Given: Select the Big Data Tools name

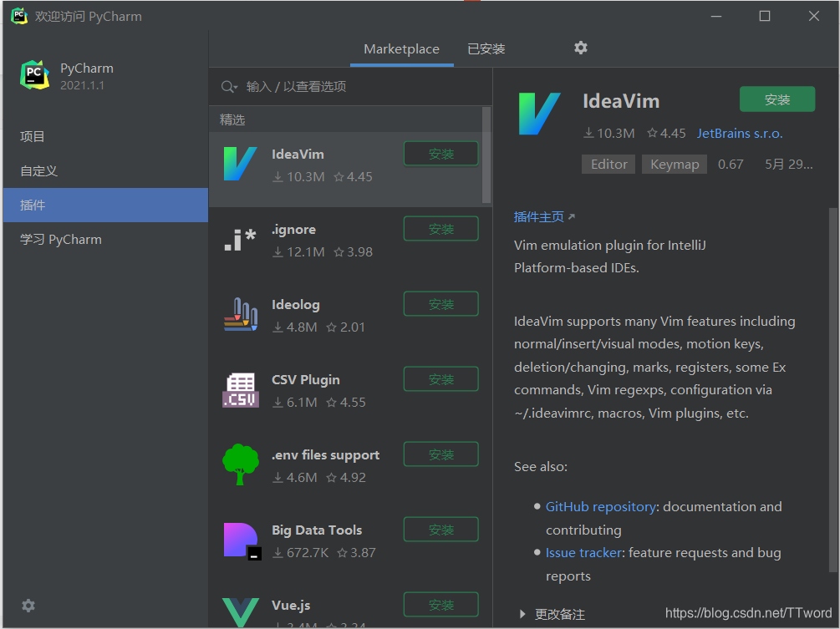Looking at the screenshot, I should pos(317,530).
